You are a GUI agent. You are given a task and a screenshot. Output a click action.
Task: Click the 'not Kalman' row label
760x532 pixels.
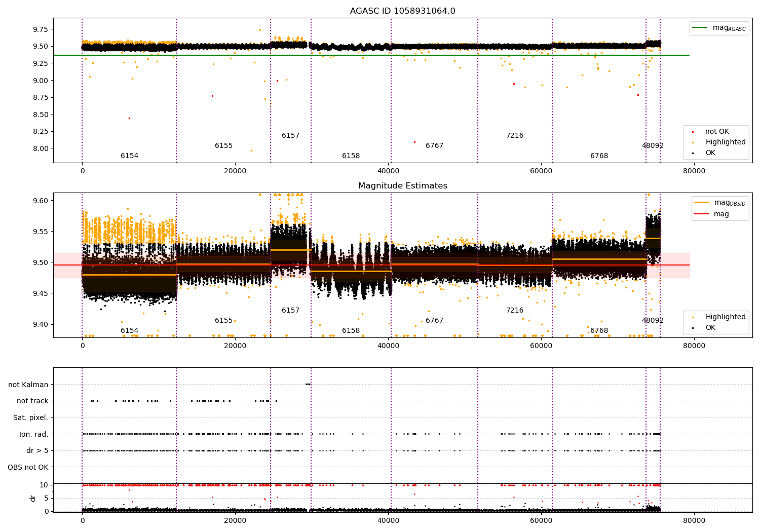[28, 385]
